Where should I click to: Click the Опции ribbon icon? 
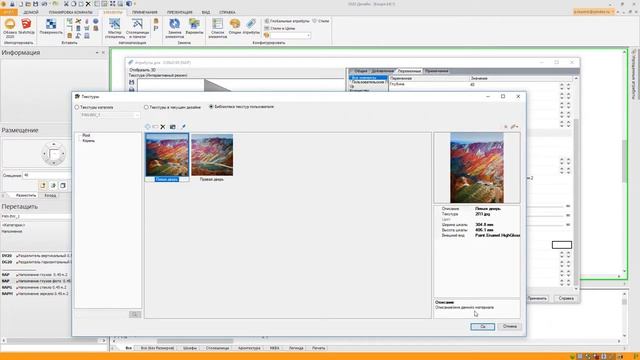point(235,27)
